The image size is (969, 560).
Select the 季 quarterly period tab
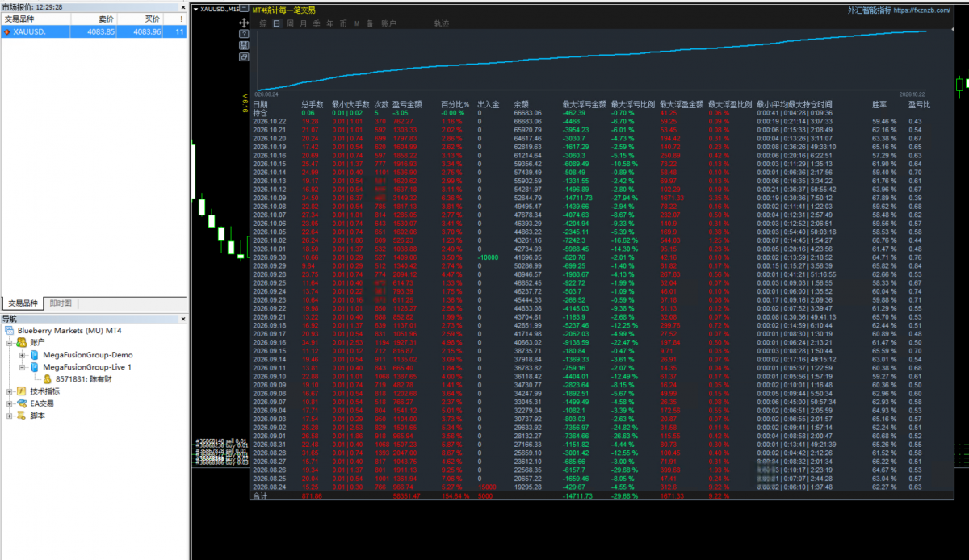[x=317, y=24]
